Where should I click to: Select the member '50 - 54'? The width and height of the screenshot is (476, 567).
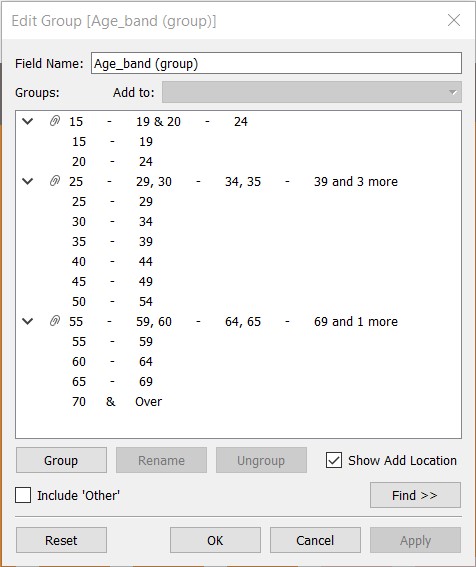coord(112,301)
